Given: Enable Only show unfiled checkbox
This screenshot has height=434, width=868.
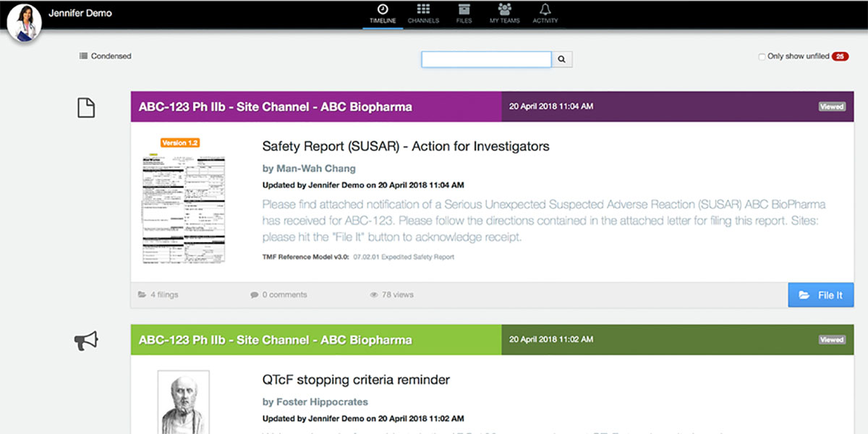Looking at the screenshot, I should 762,57.
